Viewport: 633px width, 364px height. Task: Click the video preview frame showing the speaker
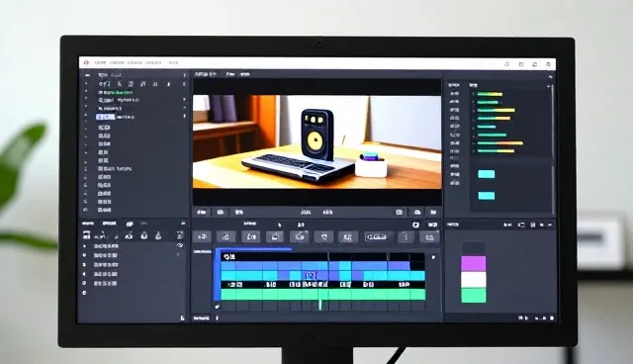coord(316,141)
